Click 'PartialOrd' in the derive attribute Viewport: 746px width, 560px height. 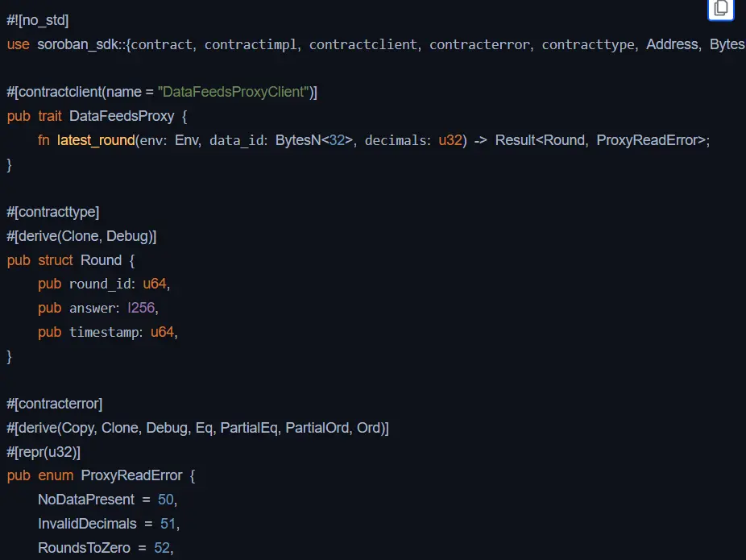point(317,428)
